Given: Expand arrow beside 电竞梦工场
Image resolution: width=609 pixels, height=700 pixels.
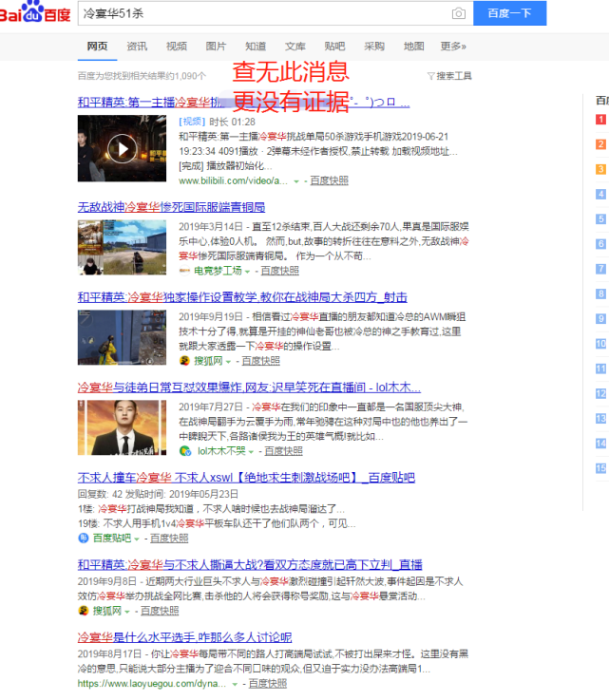Looking at the screenshot, I should [247, 272].
